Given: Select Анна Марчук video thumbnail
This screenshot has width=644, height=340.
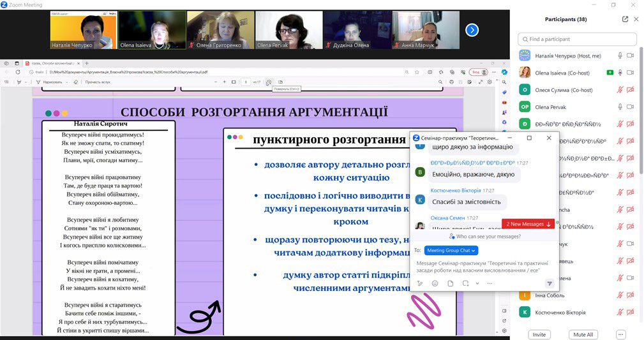Looking at the screenshot, I should pos(426,30).
